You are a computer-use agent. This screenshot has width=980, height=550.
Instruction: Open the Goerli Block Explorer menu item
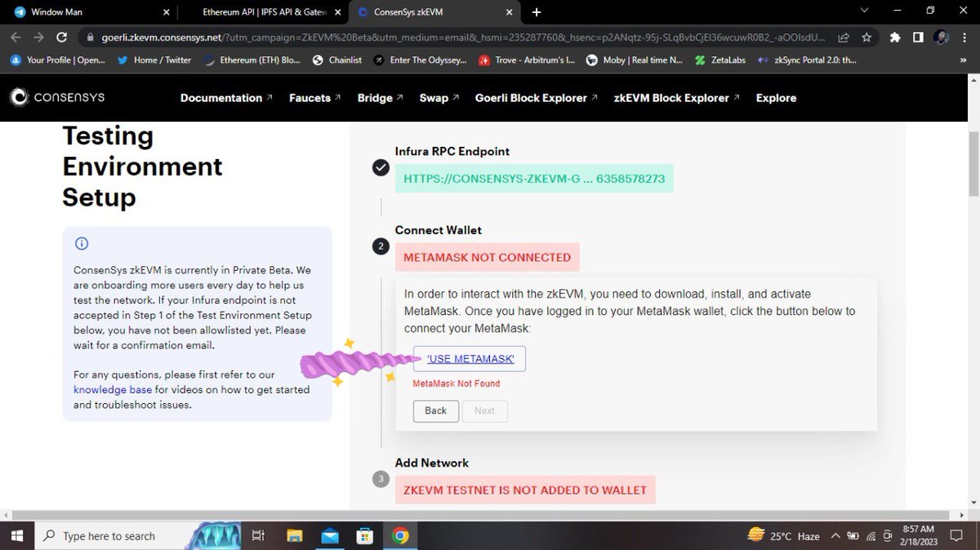tap(531, 97)
